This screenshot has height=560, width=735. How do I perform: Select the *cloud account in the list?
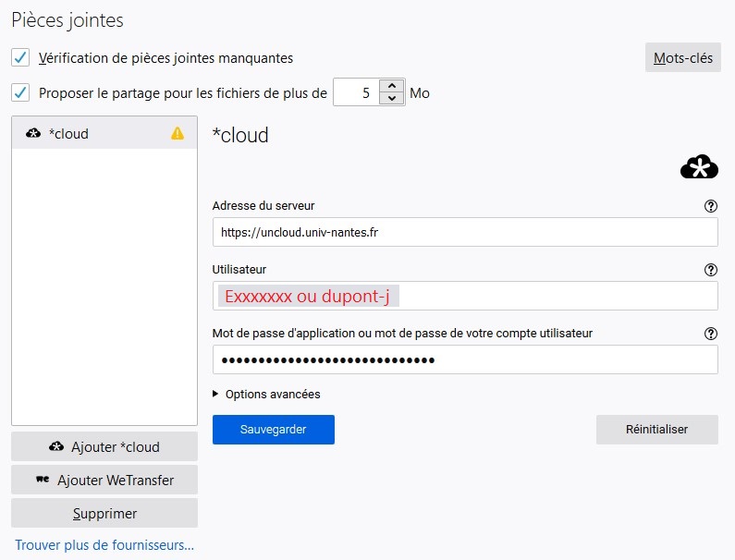102,134
